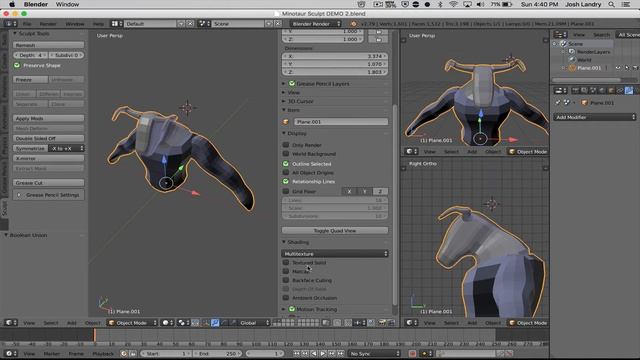This screenshot has width=640, height=360.
Task: Click the Grease Cut button
Action: 49,182
